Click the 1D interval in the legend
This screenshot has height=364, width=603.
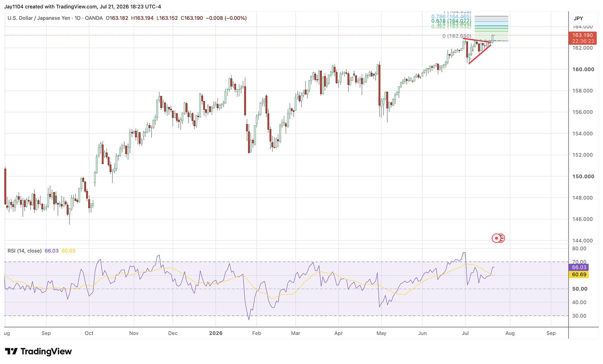(x=78, y=18)
